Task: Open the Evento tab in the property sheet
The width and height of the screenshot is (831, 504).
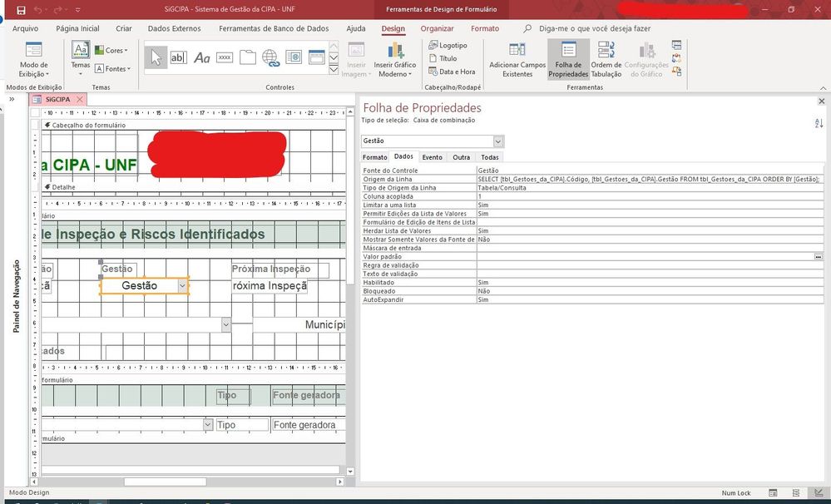Action: point(432,156)
